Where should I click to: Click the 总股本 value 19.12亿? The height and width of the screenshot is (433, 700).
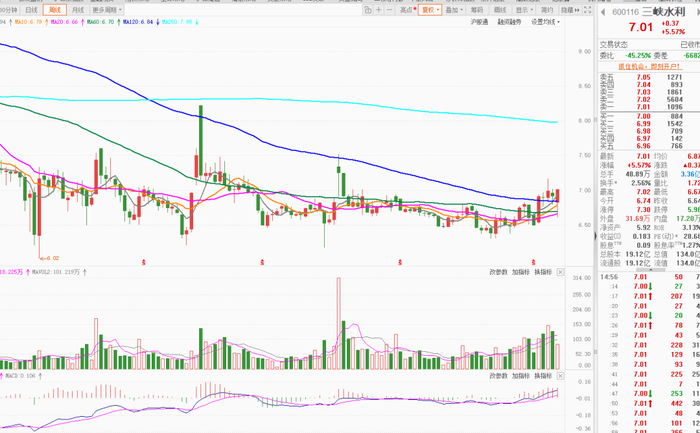click(638, 254)
